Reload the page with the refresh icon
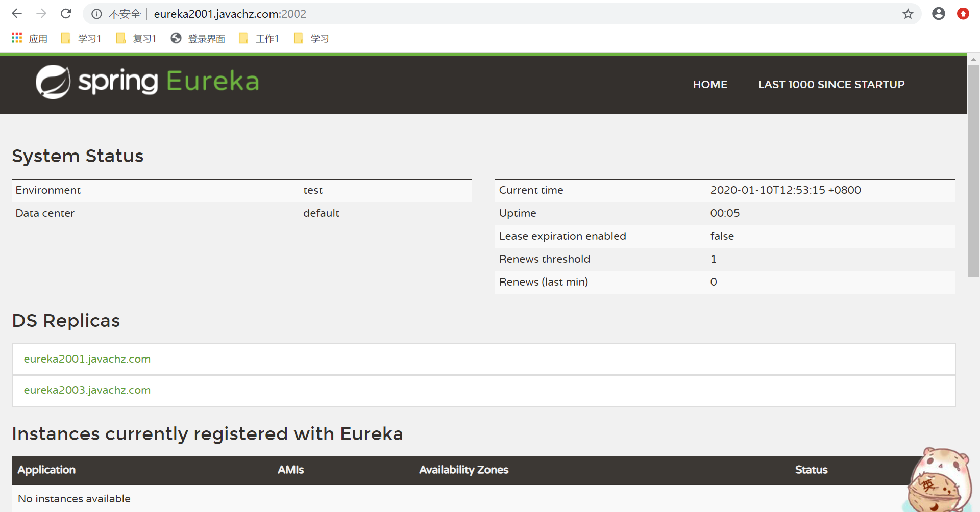 tap(66, 14)
